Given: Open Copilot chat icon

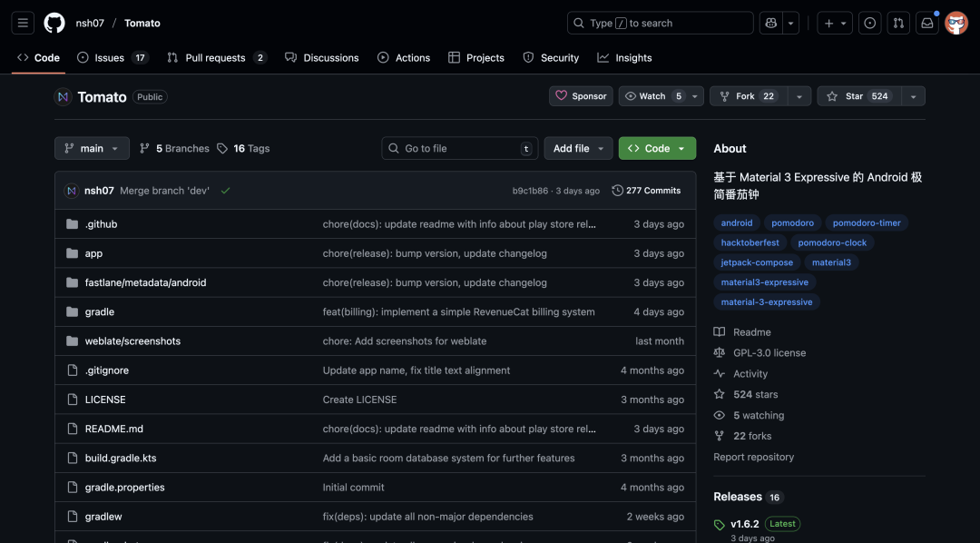Looking at the screenshot, I should point(771,23).
